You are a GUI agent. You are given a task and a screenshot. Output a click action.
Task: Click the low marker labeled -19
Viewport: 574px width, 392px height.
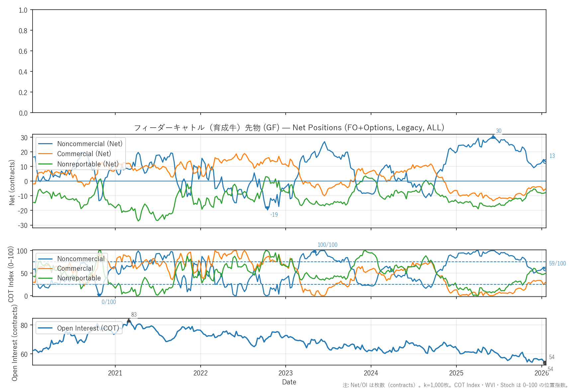click(x=267, y=208)
